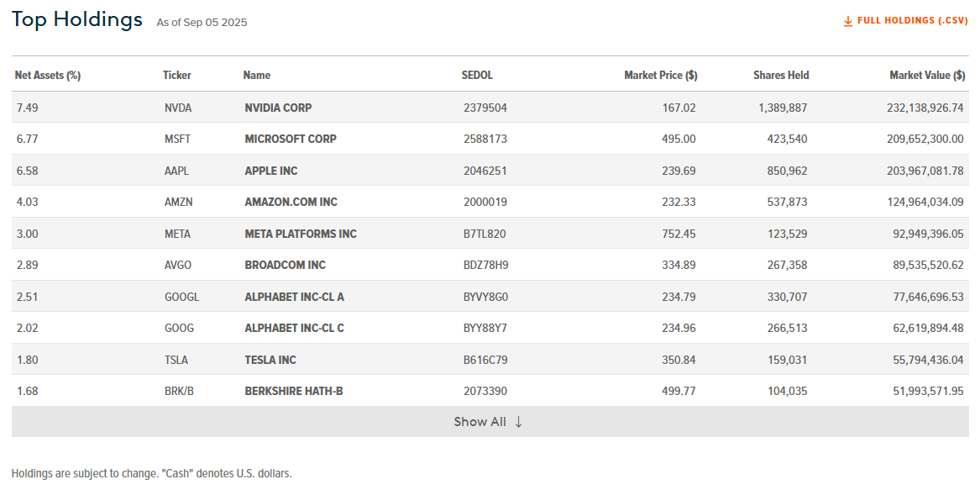Click the Net Assets (%) column header
The width and height of the screenshot is (980, 490).
pos(48,75)
